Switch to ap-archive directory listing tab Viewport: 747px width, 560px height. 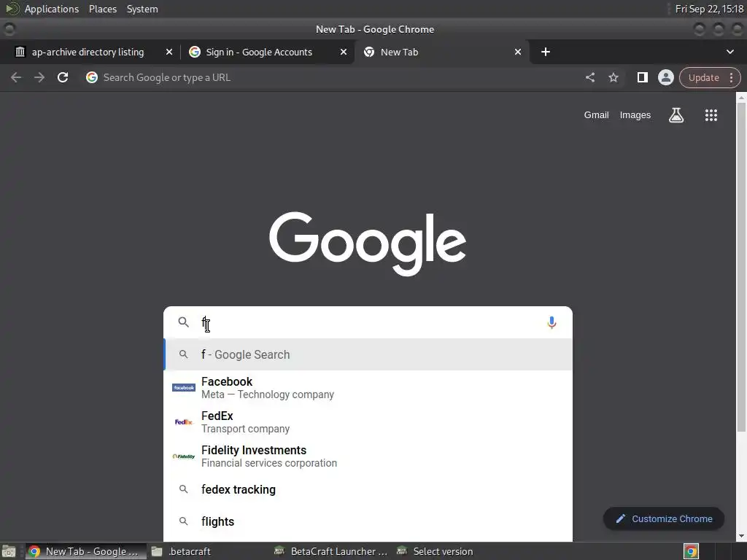click(88, 52)
